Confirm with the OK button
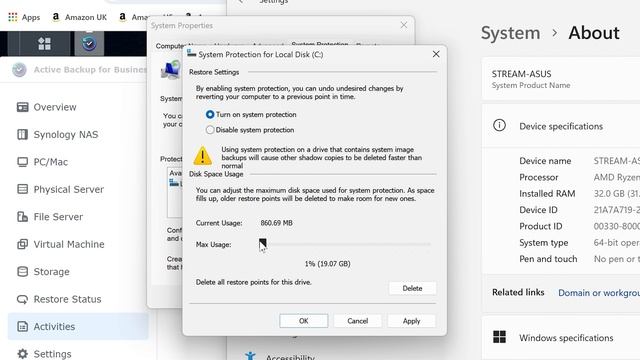The image size is (640, 360). tap(304, 321)
